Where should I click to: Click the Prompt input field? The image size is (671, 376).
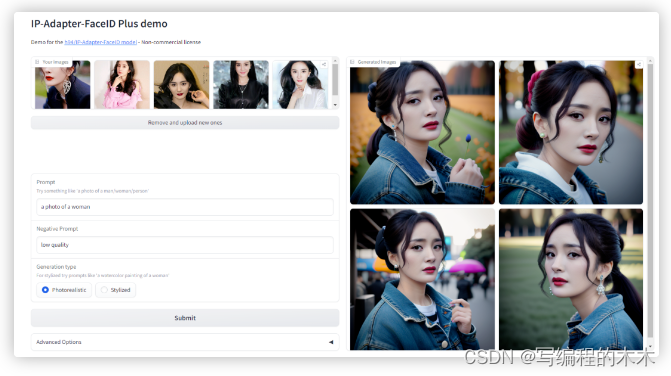point(185,207)
